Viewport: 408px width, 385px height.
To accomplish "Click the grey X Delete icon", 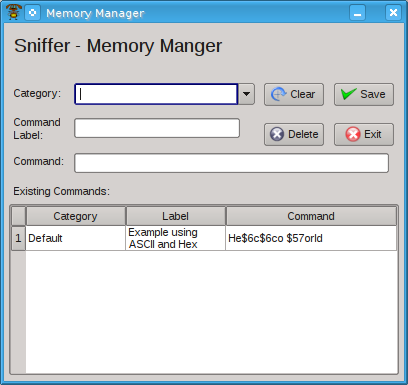I will click(x=277, y=134).
